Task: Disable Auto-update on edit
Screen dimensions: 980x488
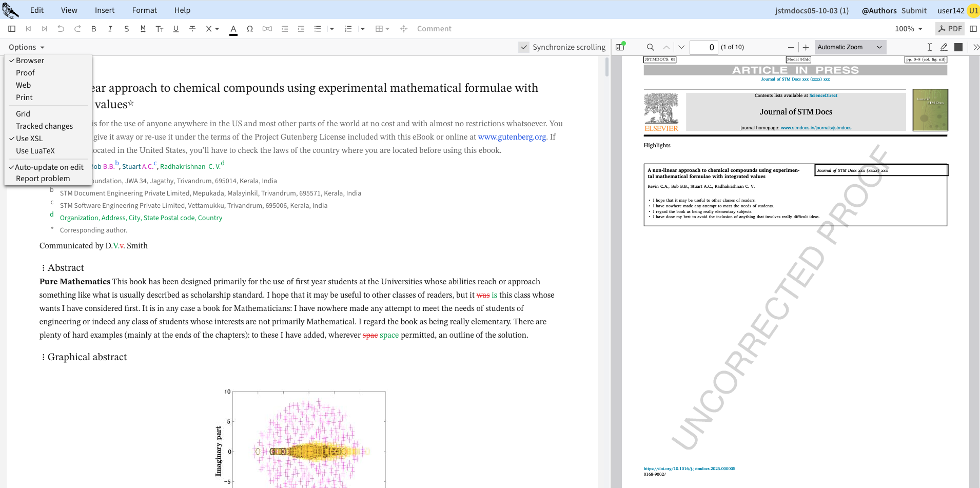Action: 49,167
